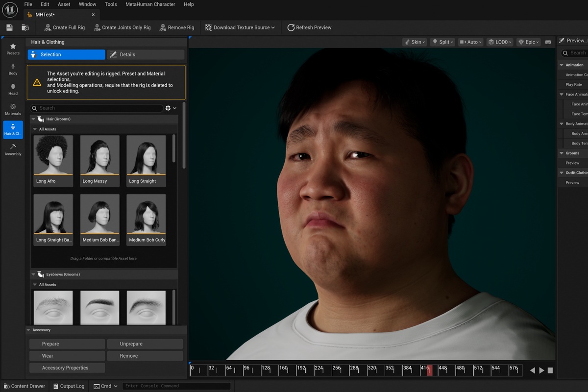The image size is (588, 392).
Task: Open the Auto camera dropdown
Action: (x=470, y=42)
